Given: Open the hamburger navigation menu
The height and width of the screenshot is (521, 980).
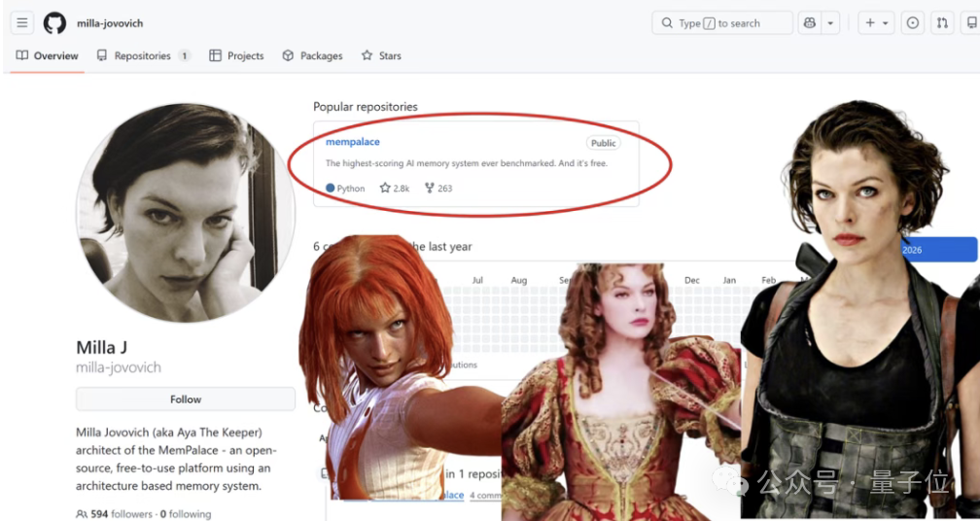Looking at the screenshot, I should point(21,23).
